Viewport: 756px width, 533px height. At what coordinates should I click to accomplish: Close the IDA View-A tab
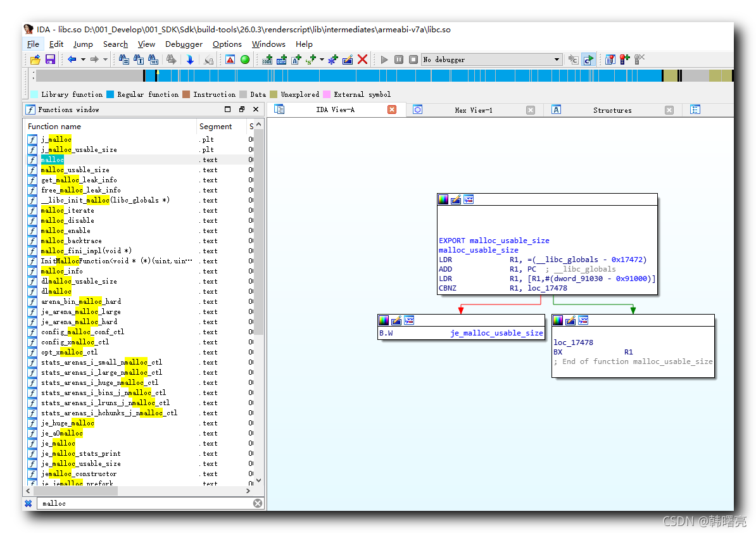coord(392,110)
